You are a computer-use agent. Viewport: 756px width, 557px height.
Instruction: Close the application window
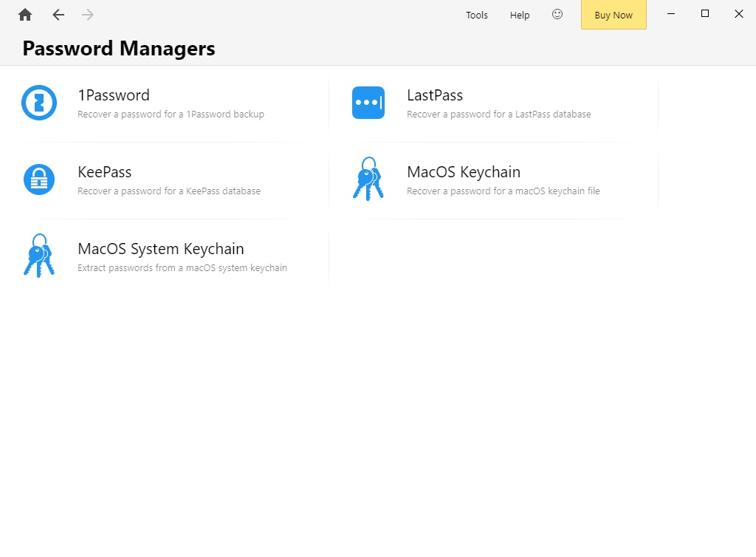[738, 14]
